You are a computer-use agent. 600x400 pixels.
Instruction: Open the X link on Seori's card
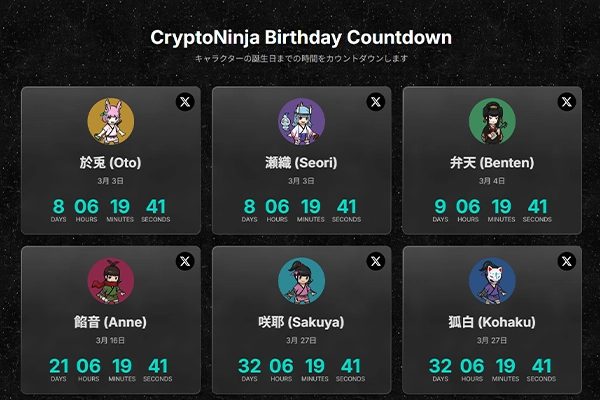(x=375, y=101)
